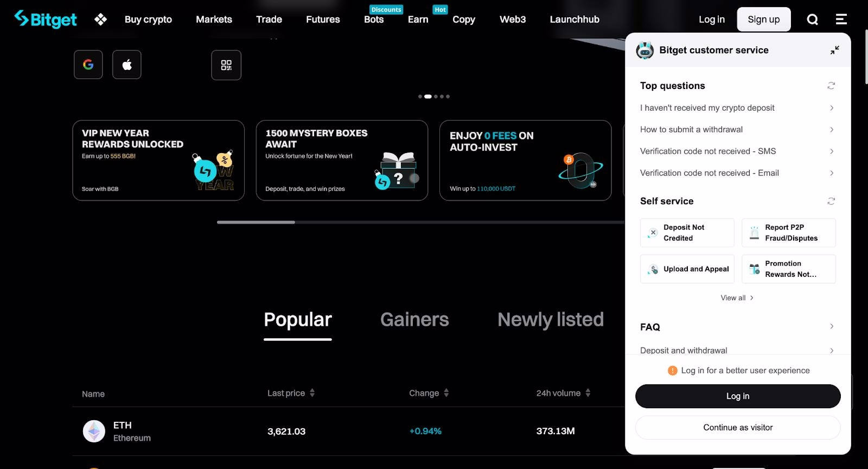Click the ETH last price 3,621.03
The height and width of the screenshot is (469, 868).
click(286, 432)
